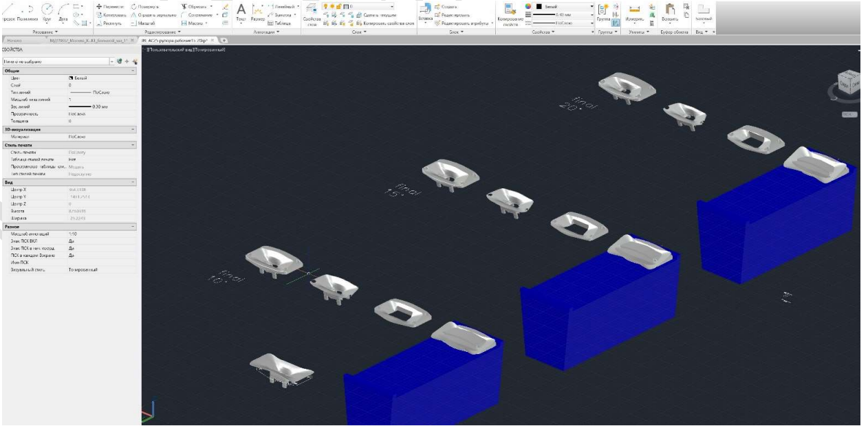The width and height of the screenshot is (868, 426).
Task: Collapse the Общие properties section
Action: click(x=133, y=71)
